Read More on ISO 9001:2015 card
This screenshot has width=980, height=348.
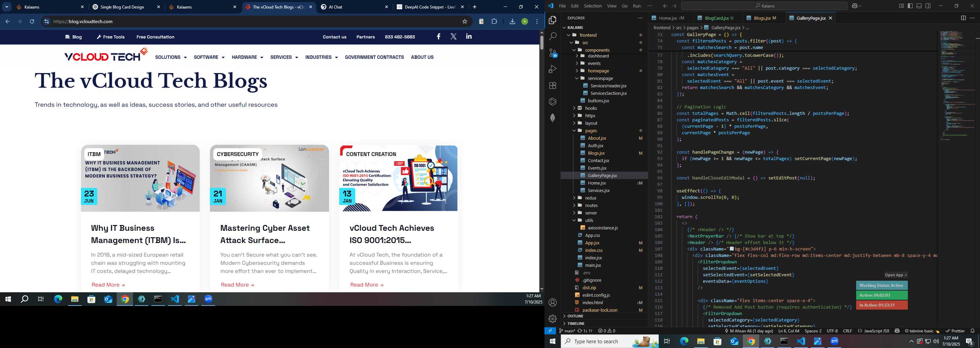point(366,284)
